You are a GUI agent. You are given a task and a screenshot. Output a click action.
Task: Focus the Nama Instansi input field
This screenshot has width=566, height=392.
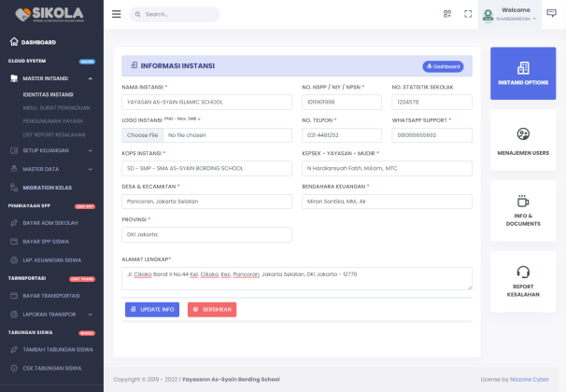(x=206, y=102)
